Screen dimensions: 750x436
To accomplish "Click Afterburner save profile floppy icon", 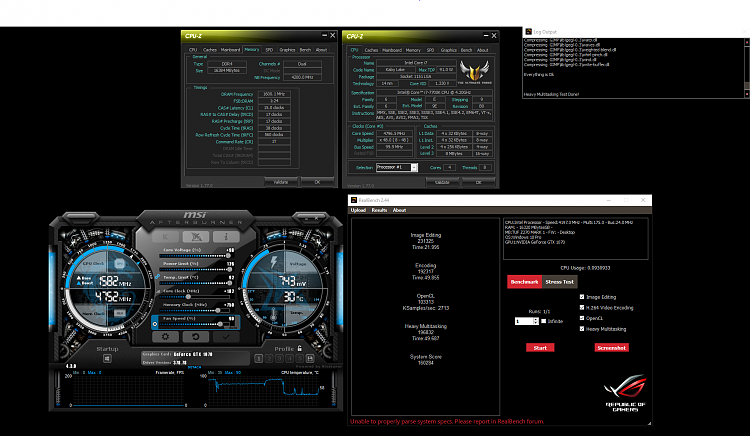I will (x=310, y=358).
